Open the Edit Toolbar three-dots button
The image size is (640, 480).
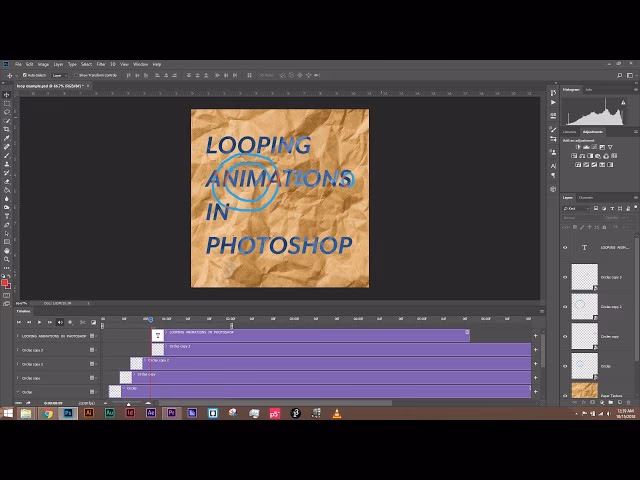(x=7, y=268)
